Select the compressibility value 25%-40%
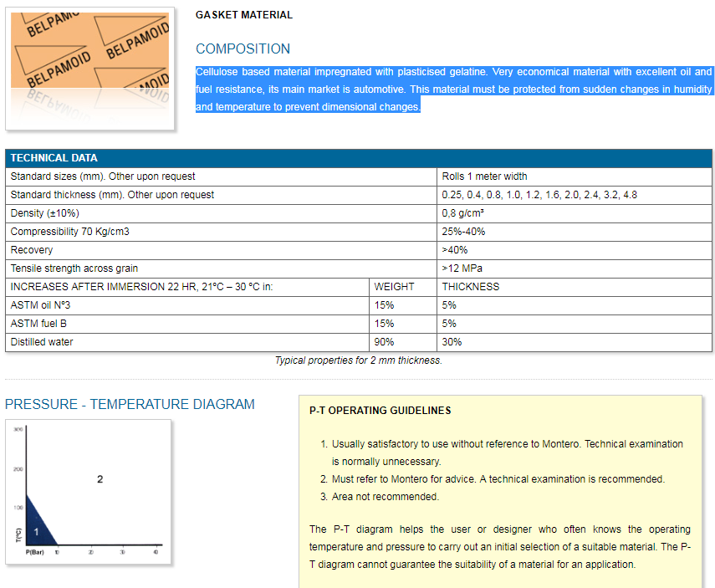Viewport: 715px width, 588px height. [463, 232]
